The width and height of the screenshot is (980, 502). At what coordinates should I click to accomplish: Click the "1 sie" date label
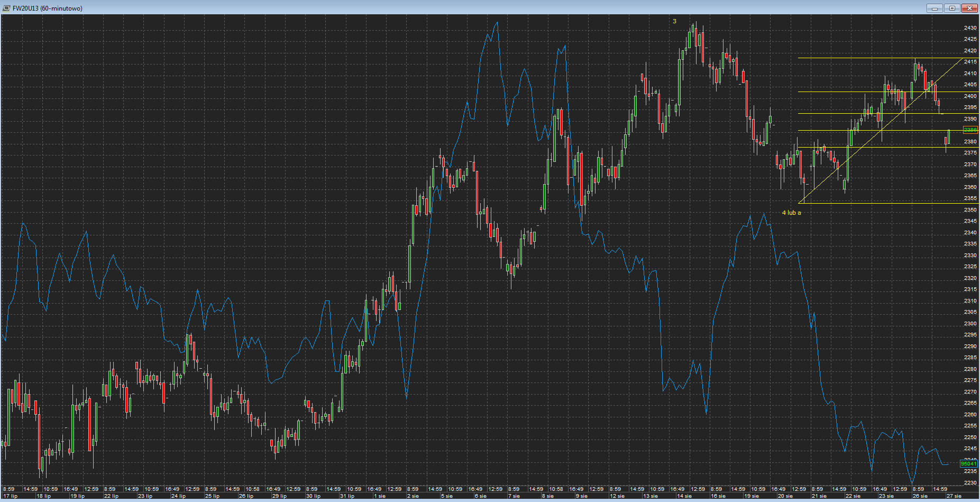click(379, 496)
